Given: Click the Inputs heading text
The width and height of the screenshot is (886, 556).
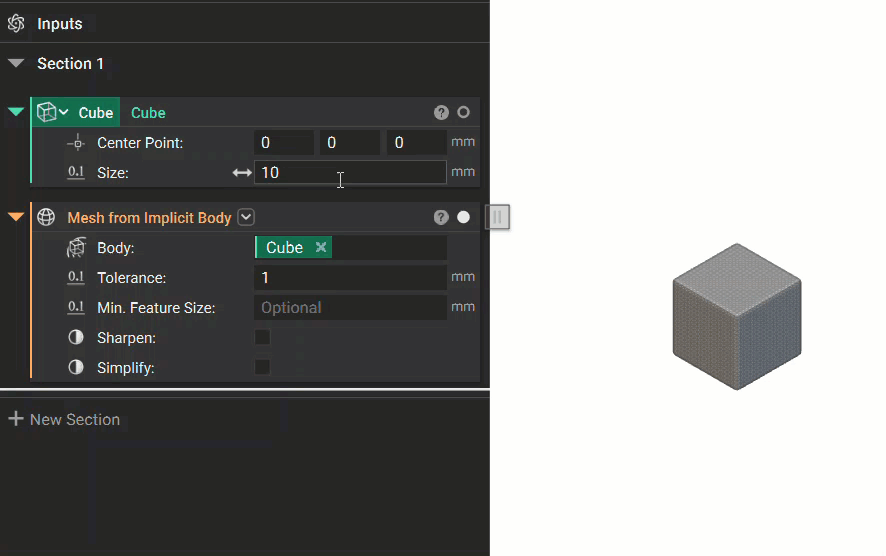Looking at the screenshot, I should [x=60, y=24].
